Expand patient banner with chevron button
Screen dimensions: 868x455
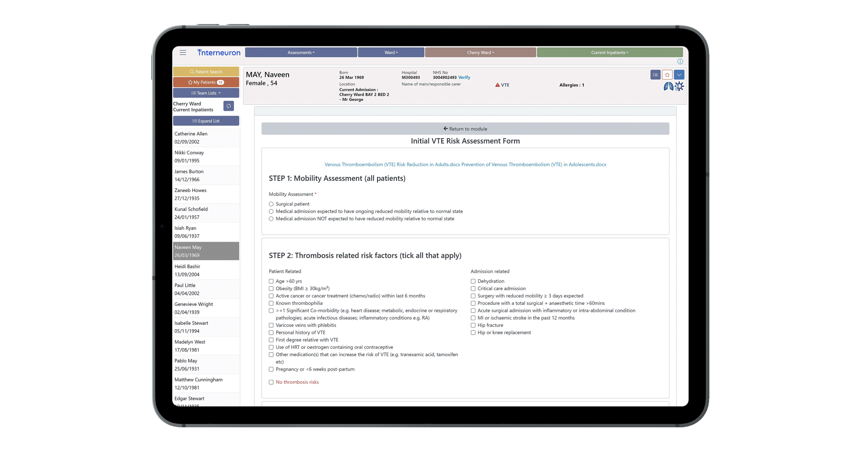point(679,75)
